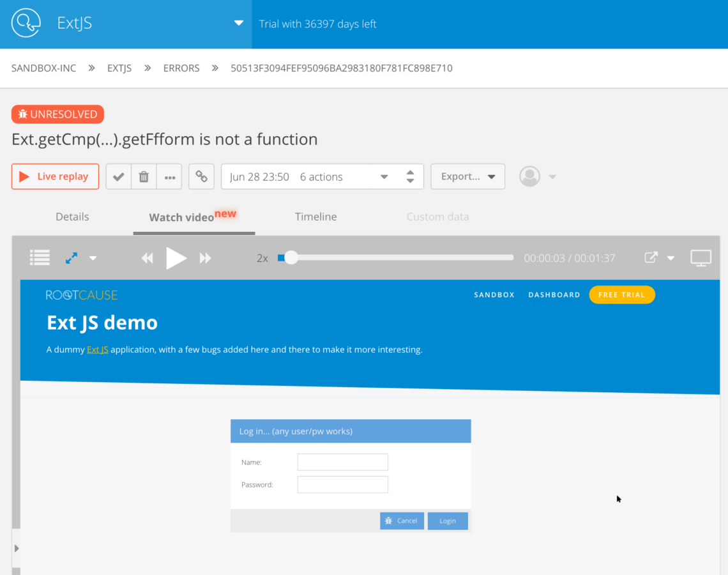Click the fast-forward button in player
The image size is (728, 575).
(x=206, y=258)
